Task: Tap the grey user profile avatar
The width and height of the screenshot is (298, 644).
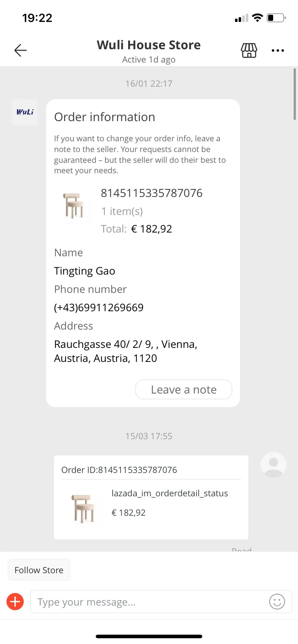Action: [274, 465]
